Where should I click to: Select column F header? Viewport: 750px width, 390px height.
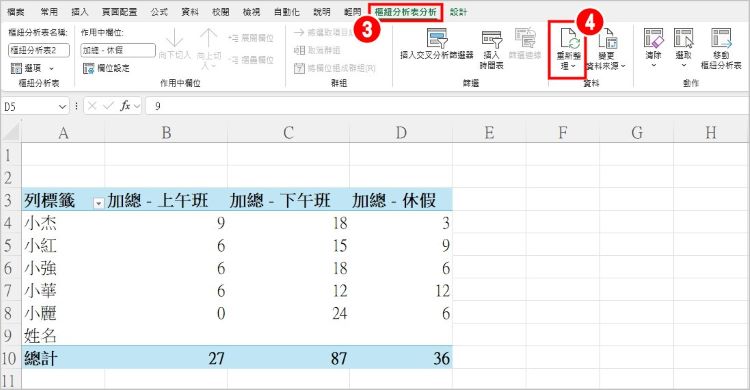562,132
